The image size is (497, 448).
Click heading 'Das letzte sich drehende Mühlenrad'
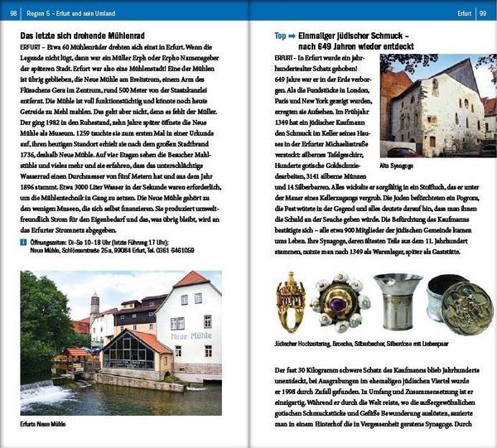[x=82, y=36]
